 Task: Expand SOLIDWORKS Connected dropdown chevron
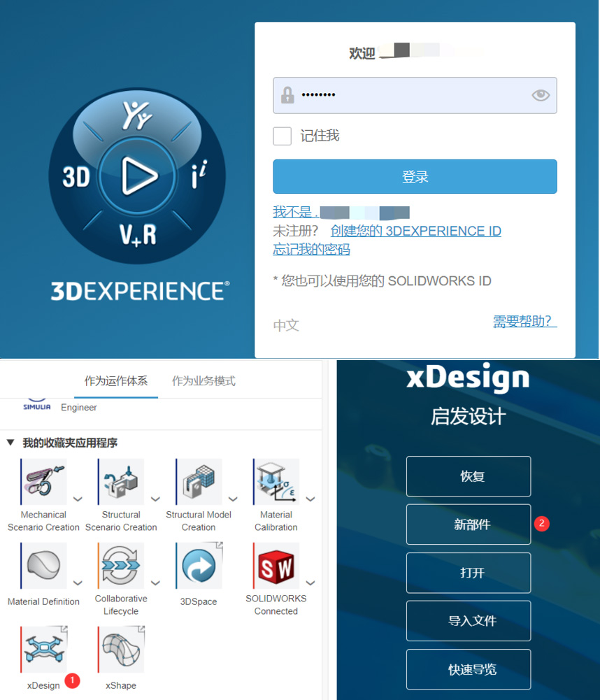[x=310, y=583]
